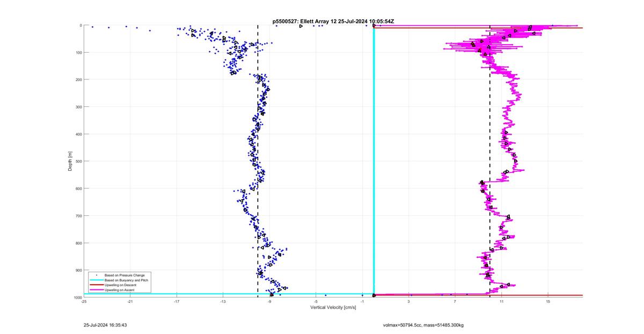Screen dimensions: 644x334
Task: Click the depth tick label '500'
Action: pyautogui.click(x=78, y=161)
